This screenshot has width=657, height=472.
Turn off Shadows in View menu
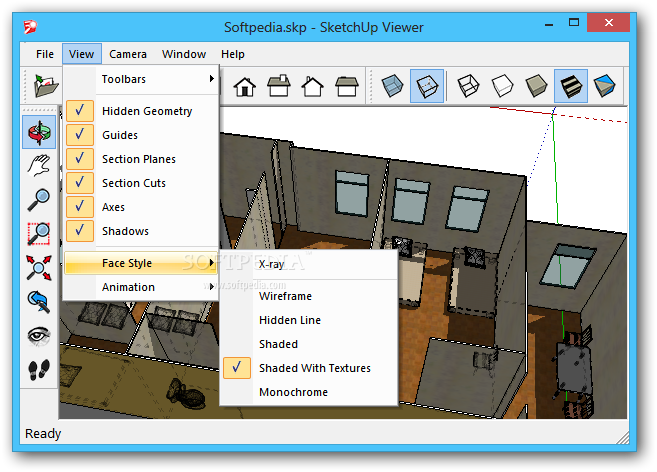[x=142, y=231]
